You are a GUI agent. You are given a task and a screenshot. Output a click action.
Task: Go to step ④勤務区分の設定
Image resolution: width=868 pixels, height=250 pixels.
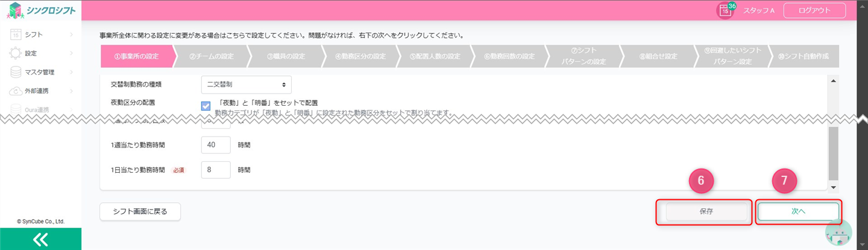(x=360, y=56)
